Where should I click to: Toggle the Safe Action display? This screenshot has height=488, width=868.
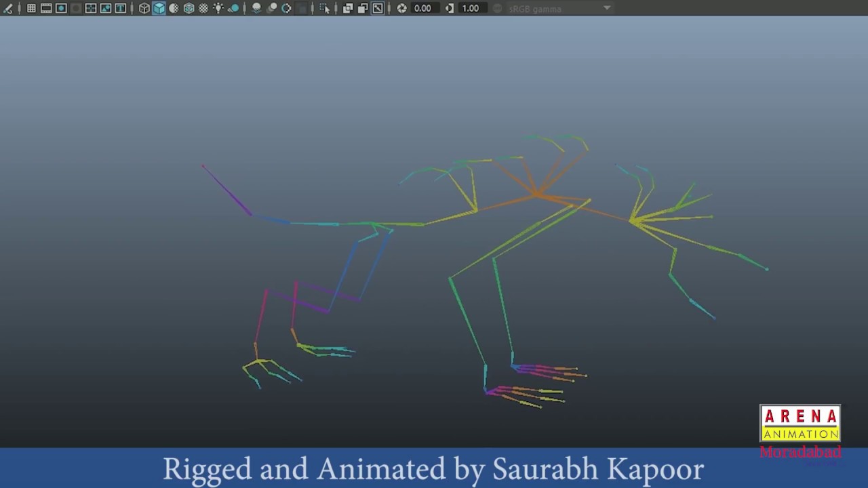(x=106, y=8)
